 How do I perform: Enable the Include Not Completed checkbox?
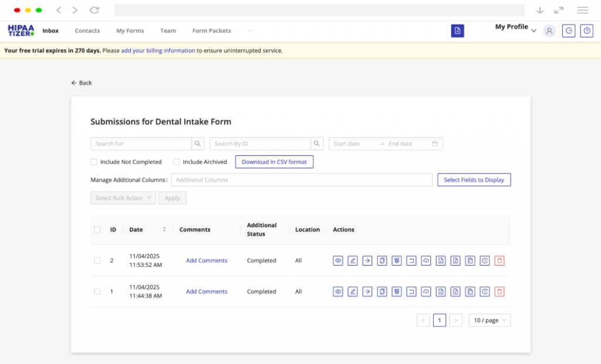click(93, 162)
